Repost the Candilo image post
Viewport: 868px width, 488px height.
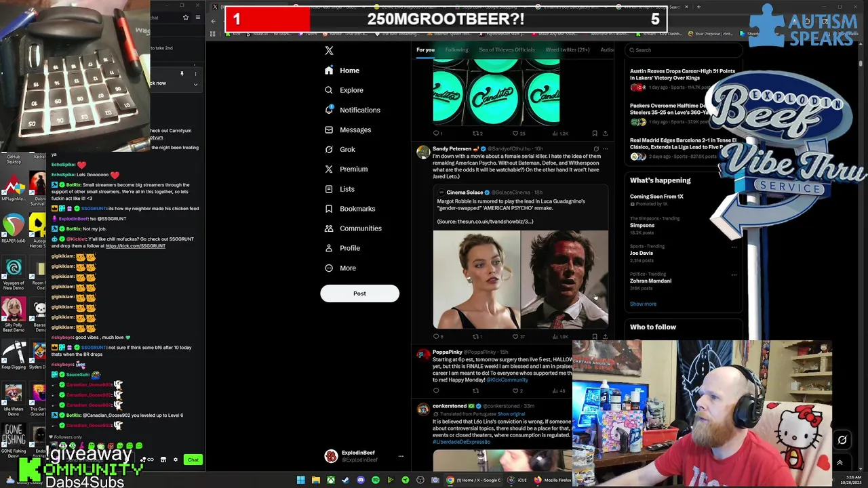477,134
